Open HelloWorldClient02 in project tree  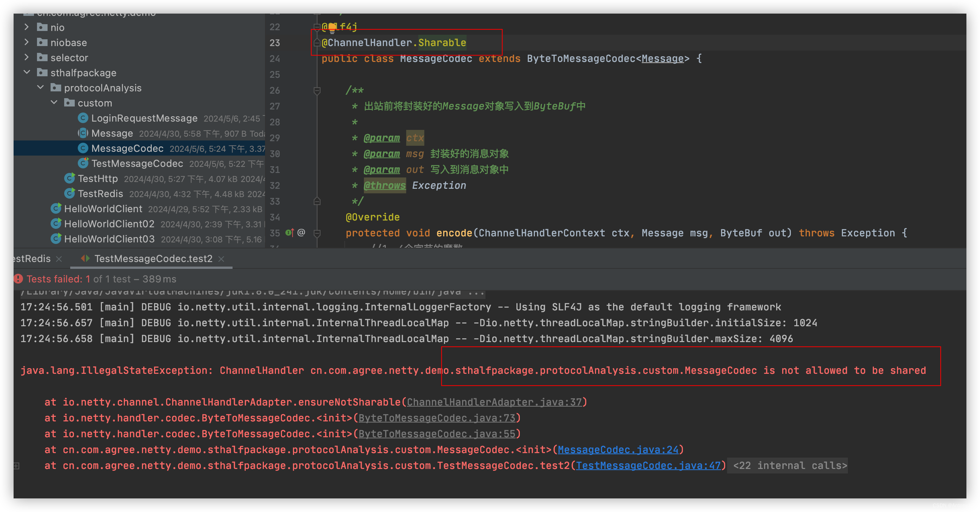109,224
